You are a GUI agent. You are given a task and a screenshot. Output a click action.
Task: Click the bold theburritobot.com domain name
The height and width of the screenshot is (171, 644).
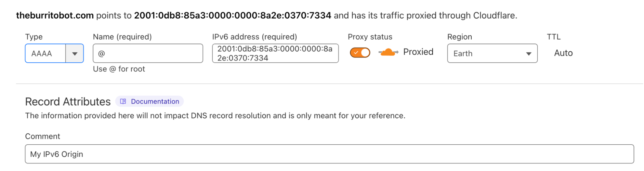pyautogui.click(x=55, y=15)
